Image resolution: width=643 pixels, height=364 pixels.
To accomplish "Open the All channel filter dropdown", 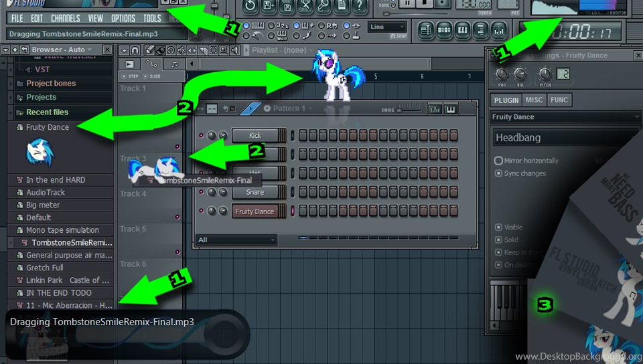I will pyautogui.click(x=236, y=240).
